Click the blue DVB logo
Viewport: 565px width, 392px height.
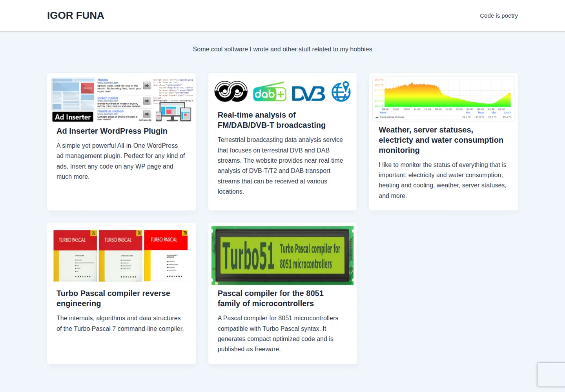click(308, 93)
